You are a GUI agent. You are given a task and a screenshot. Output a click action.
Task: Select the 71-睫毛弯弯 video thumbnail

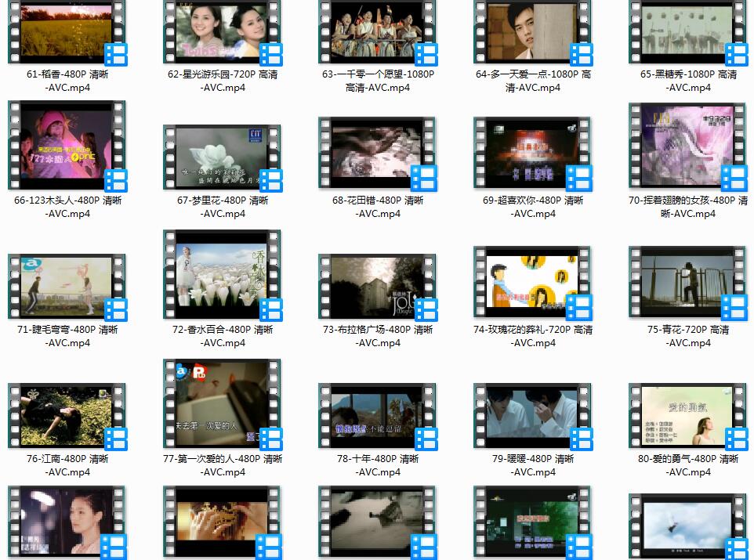click(67, 287)
